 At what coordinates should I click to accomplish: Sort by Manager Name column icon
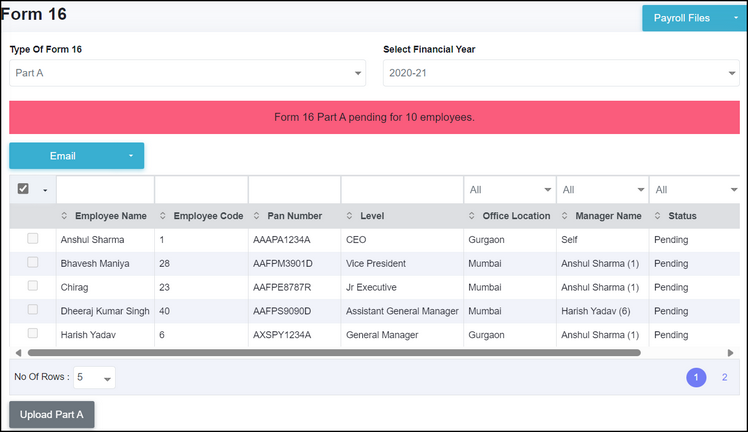point(566,216)
